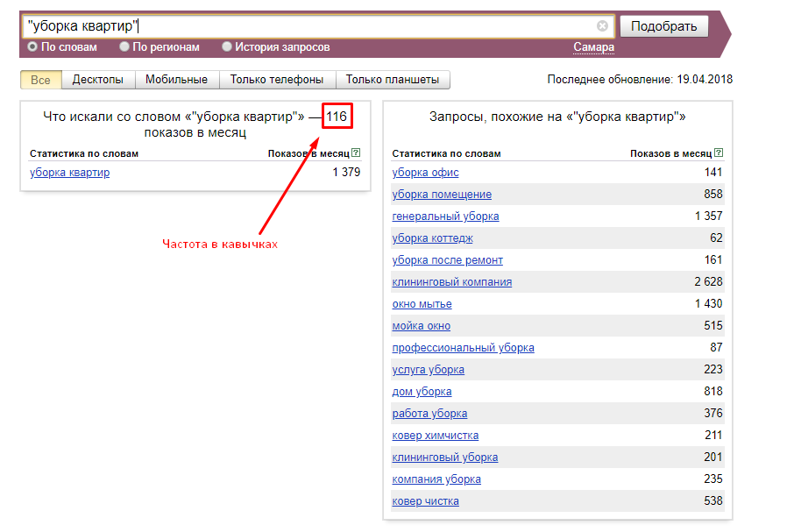Click help icon beside right 'Показов в месяц'
The width and height of the screenshot is (794, 532).
click(719, 153)
